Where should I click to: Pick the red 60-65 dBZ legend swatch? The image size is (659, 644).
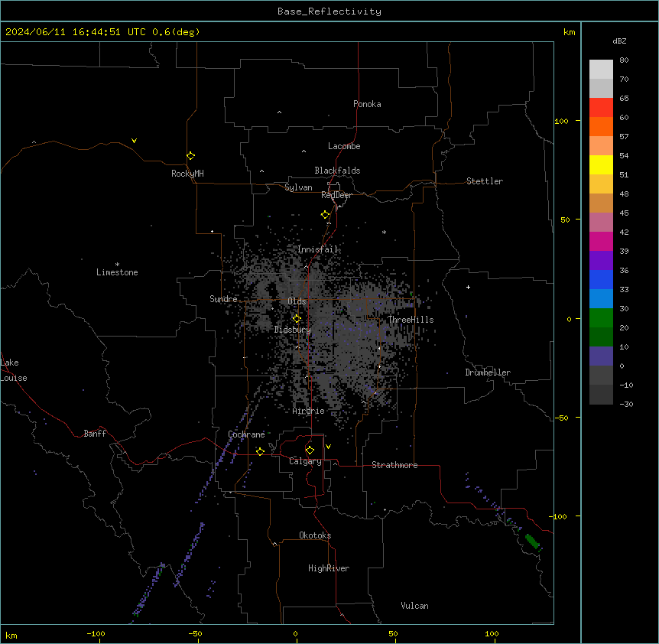(x=601, y=108)
